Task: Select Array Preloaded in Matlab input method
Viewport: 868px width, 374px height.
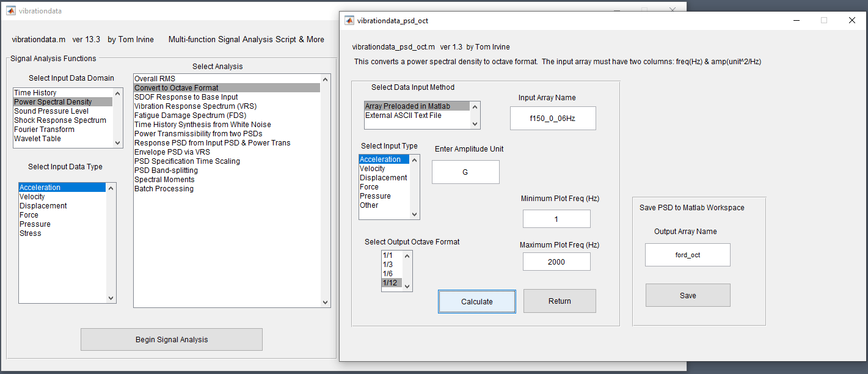Action: 417,106
